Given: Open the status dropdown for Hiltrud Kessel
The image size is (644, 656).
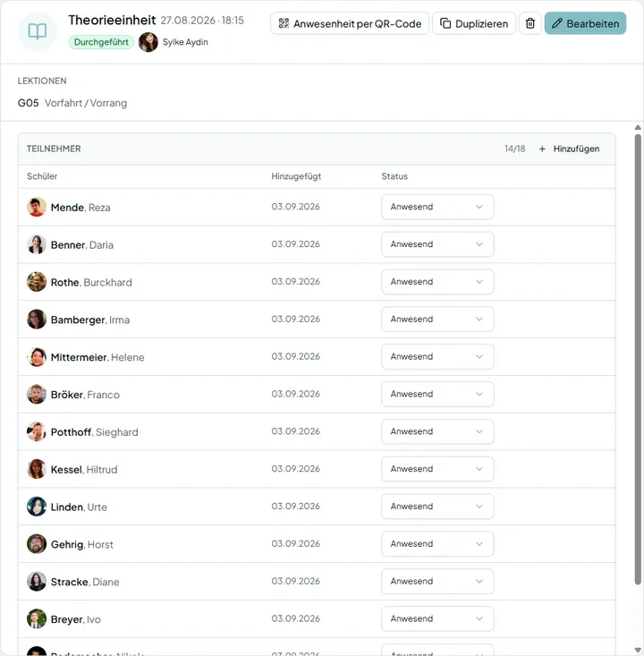Looking at the screenshot, I should [437, 469].
